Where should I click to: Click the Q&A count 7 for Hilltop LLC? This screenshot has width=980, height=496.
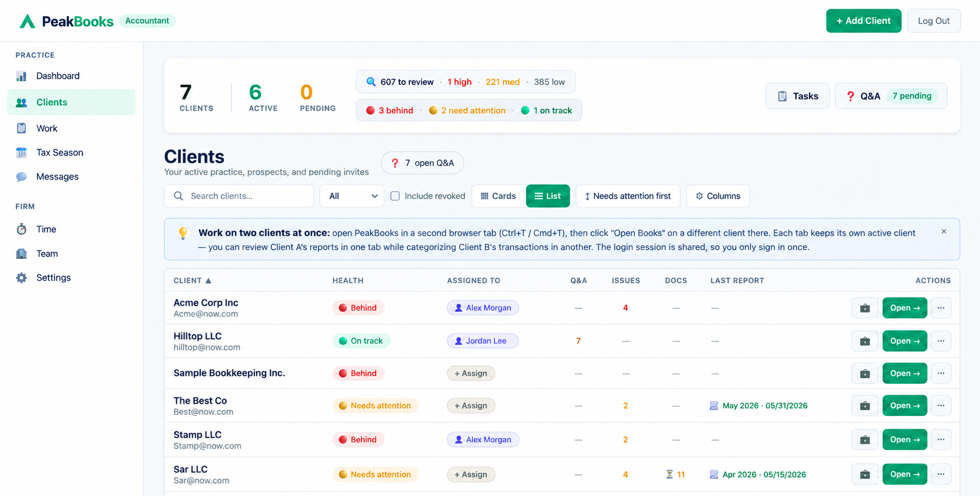click(578, 341)
